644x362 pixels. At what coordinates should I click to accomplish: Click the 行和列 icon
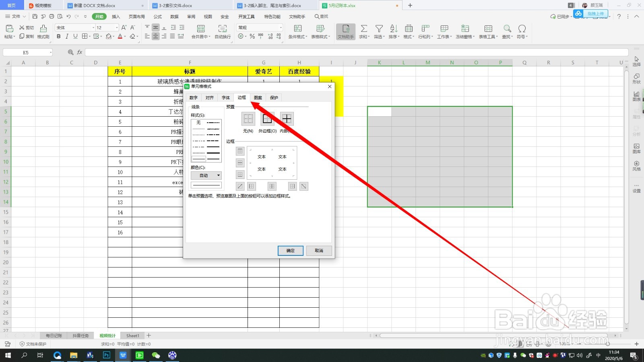(425, 28)
